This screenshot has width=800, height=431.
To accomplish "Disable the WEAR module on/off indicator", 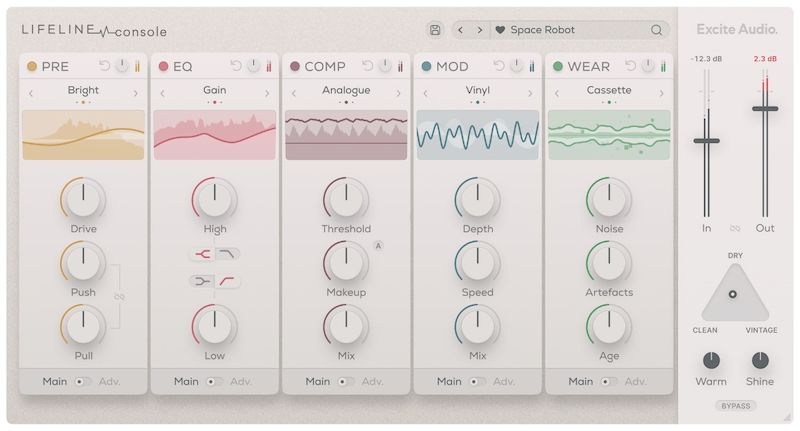I will click(558, 67).
